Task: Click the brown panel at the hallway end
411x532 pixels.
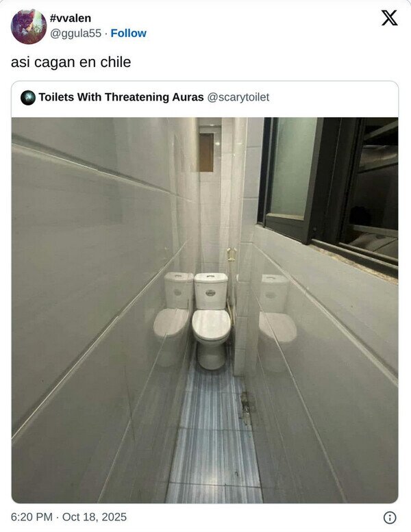Action: (206, 152)
